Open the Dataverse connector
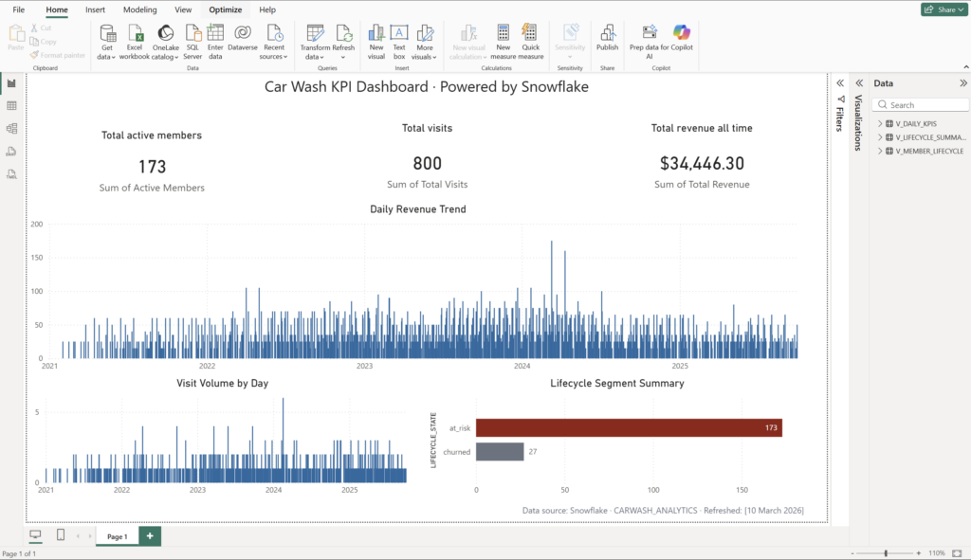This screenshot has height=560, width=971. pyautogui.click(x=243, y=41)
